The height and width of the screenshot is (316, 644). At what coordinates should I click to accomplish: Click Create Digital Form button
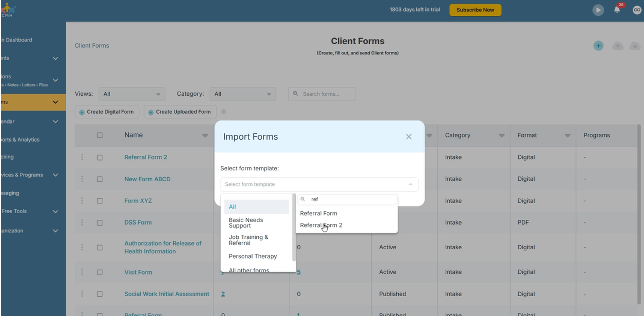(107, 112)
